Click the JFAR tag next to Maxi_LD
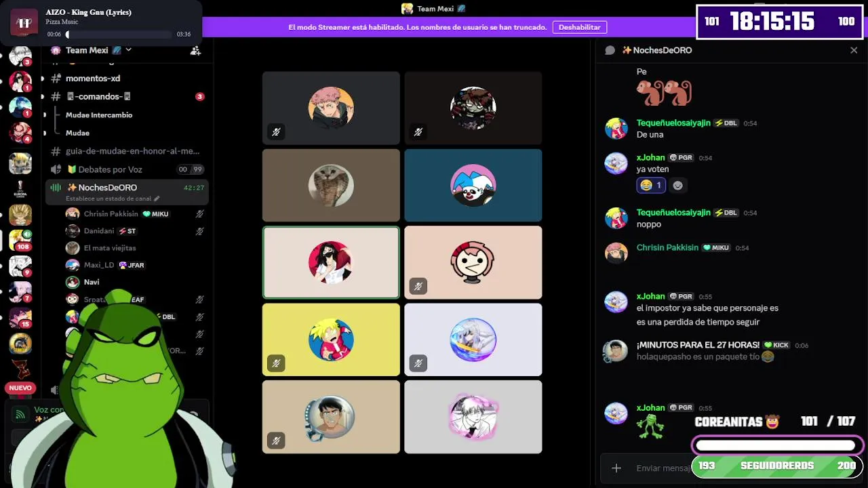This screenshot has height=488, width=868. [132, 266]
